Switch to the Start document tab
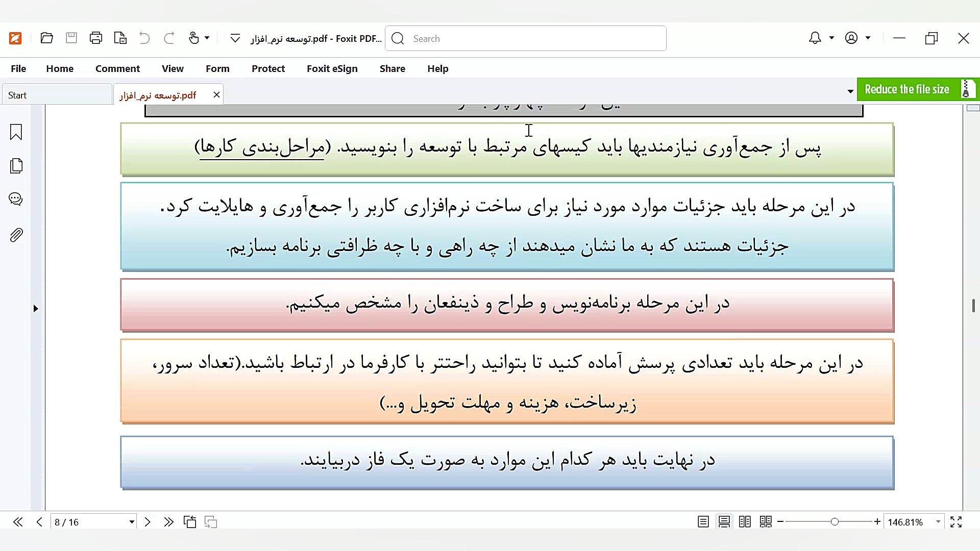Viewport: 980px width, 551px height. click(x=56, y=95)
